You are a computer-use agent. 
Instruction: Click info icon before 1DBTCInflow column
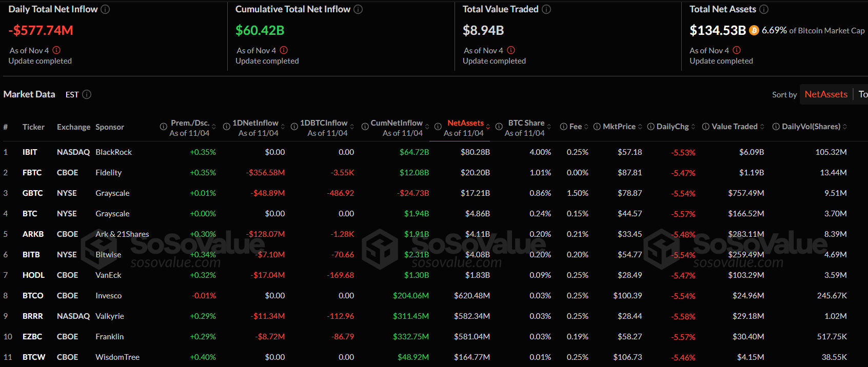(294, 127)
